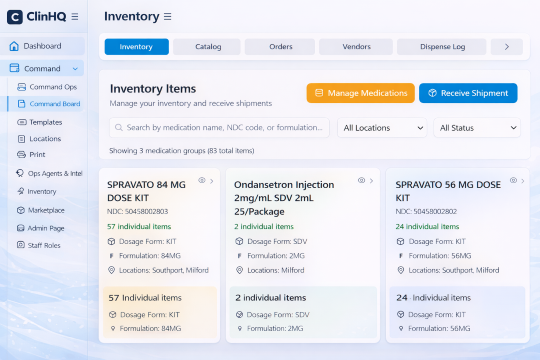View SPRAVATO 56 MG eye icon
The width and height of the screenshot is (540, 360).
[513, 180]
